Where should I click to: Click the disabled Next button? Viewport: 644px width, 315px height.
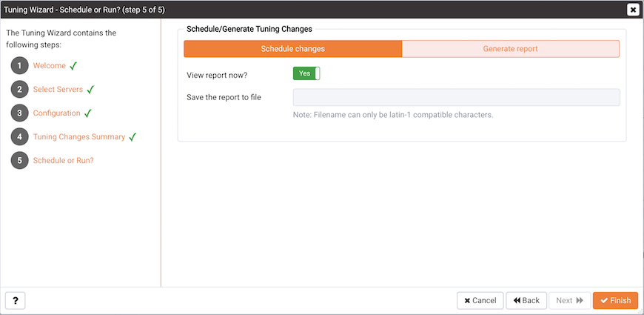[x=570, y=301]
